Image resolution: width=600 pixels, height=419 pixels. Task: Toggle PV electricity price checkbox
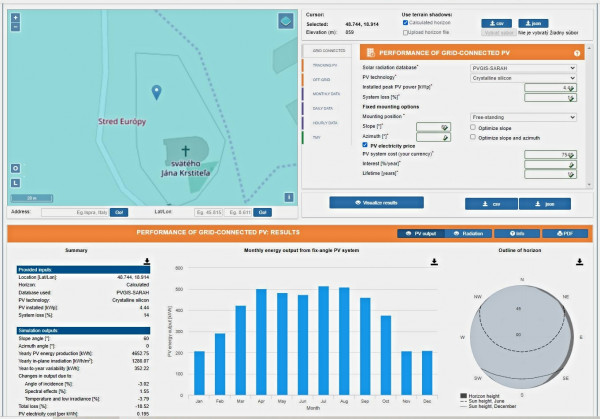[x=365, y=145]
